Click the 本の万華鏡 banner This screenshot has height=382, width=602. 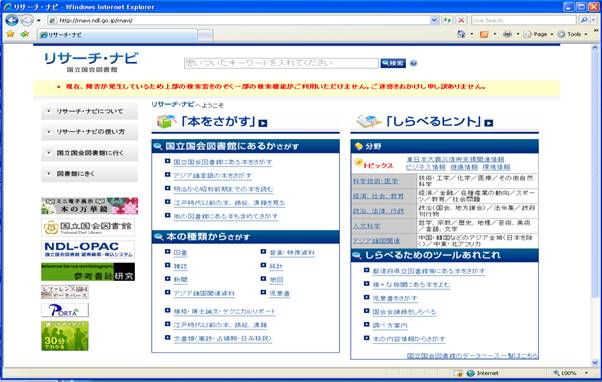(89, 206)
